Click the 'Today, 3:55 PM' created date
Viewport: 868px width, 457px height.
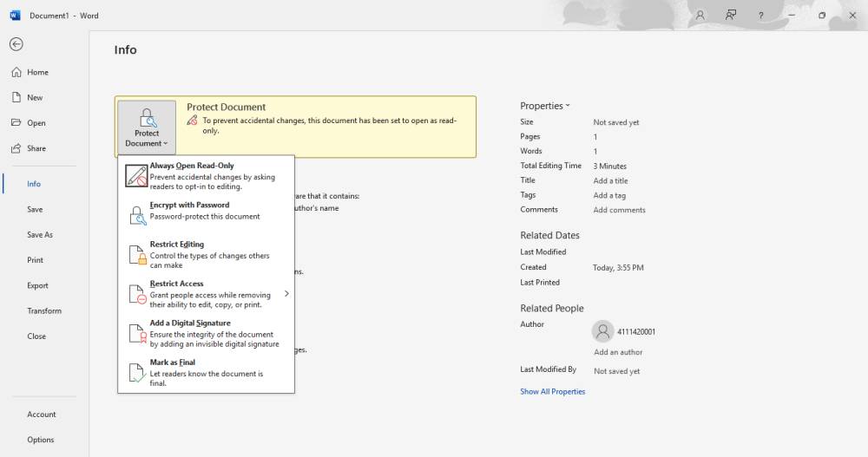click(618, 267)
